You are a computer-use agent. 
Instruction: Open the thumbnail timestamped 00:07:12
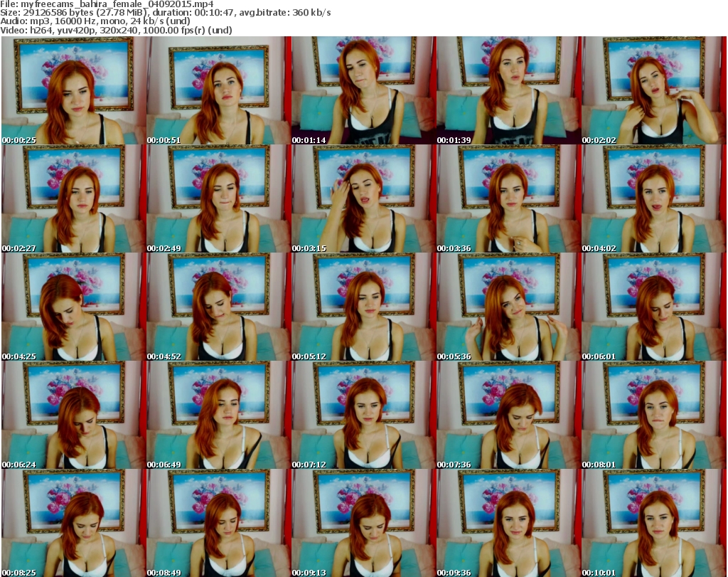[x=364, y=415]
